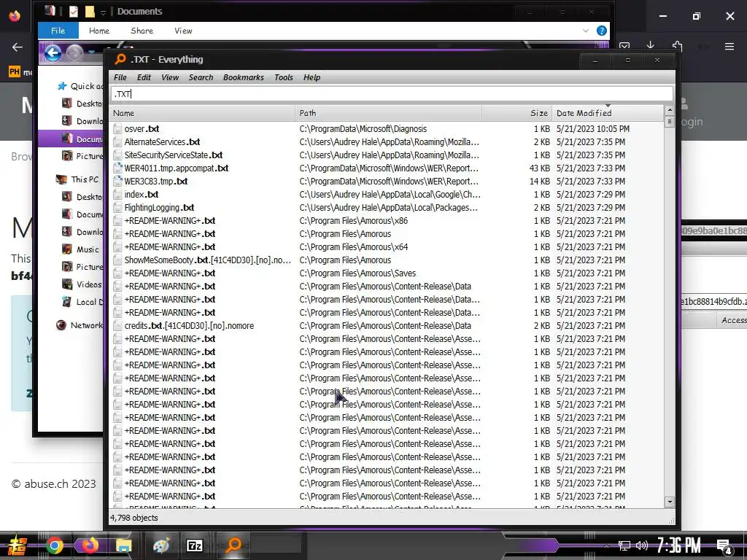The width and height of the screenshot is (747, 560).
Task: Select the credits.txt.[41C4DD30].[no].nomore file
Action: (x=189, y=326)
